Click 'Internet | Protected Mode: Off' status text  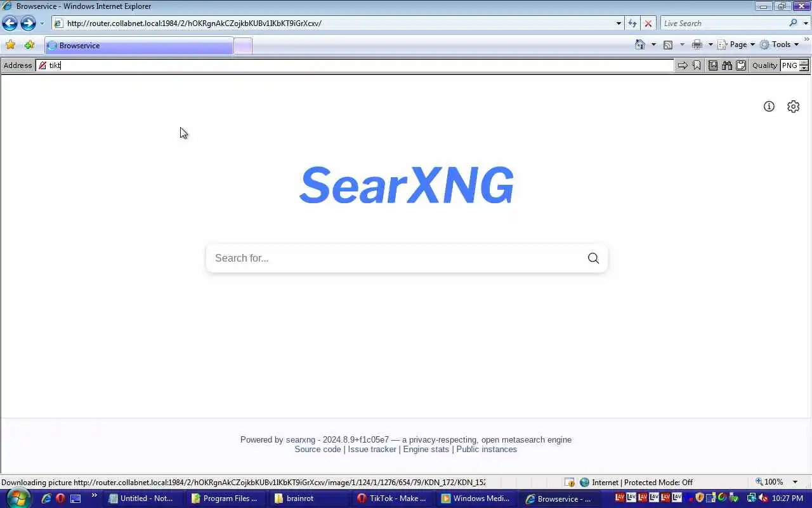coord(642,482)
